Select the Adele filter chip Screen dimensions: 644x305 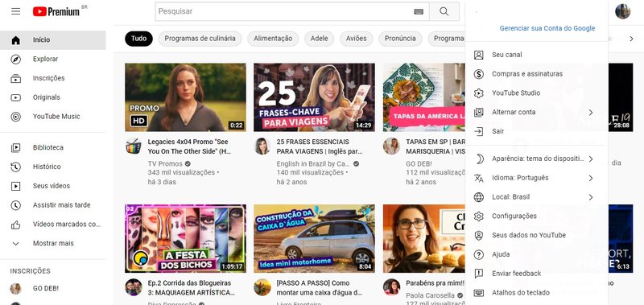(319, 39)
